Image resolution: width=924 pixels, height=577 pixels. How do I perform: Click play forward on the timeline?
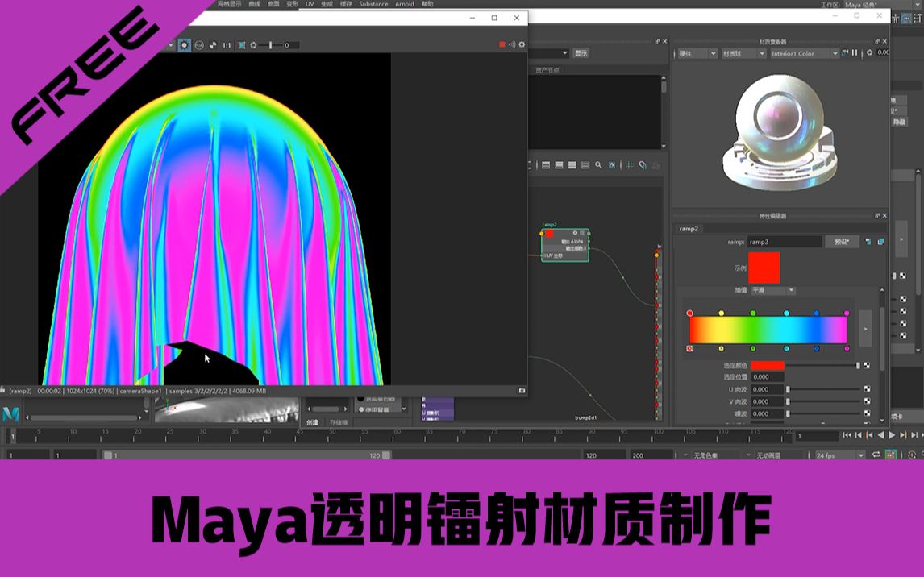(x=893, y=435)
